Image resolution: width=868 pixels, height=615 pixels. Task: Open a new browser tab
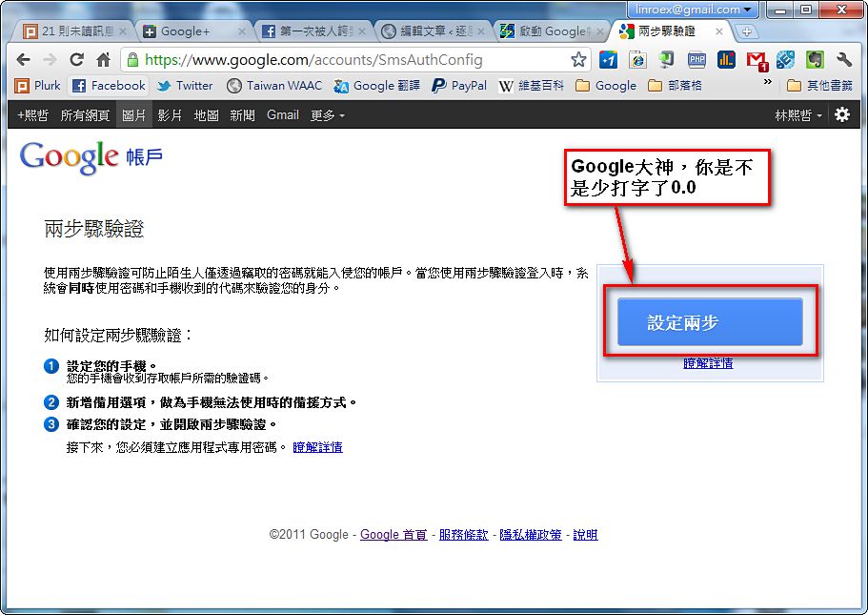point(746,31)
